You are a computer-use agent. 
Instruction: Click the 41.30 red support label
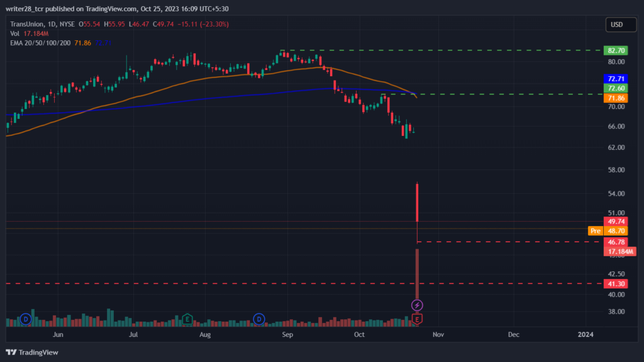pos(616,284)
